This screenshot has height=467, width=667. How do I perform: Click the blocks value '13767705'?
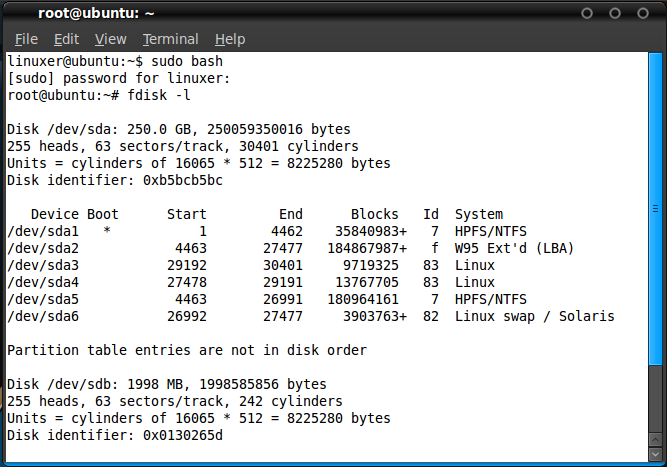click(x=367, y=282)
